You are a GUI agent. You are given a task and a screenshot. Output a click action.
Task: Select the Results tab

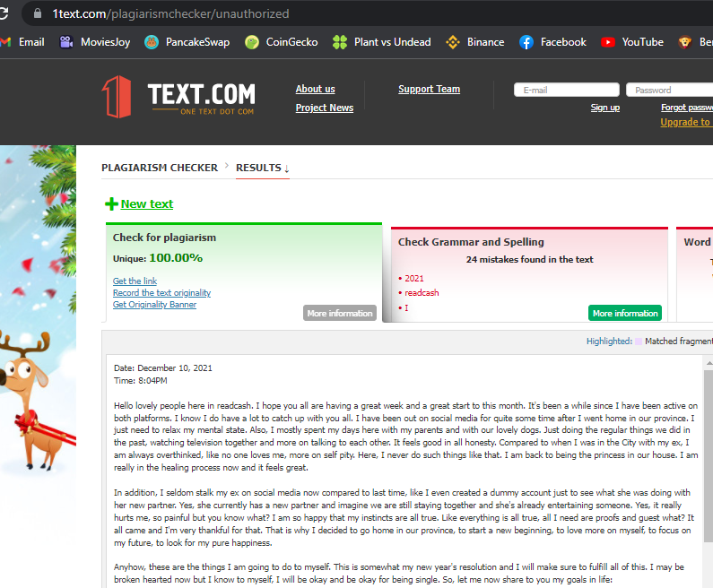tap(263, 169)
